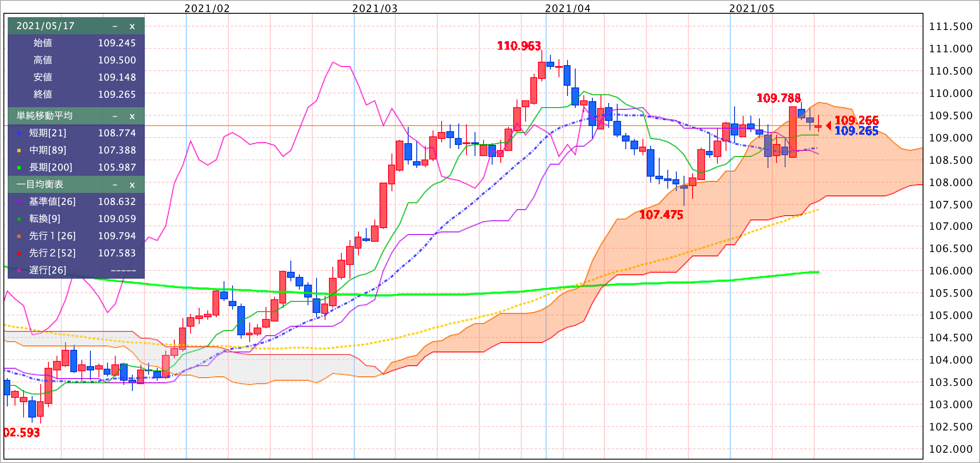Close the 一目均衡表 panel
The width and height of the screenshot is (980, 463).
[132, 185]
